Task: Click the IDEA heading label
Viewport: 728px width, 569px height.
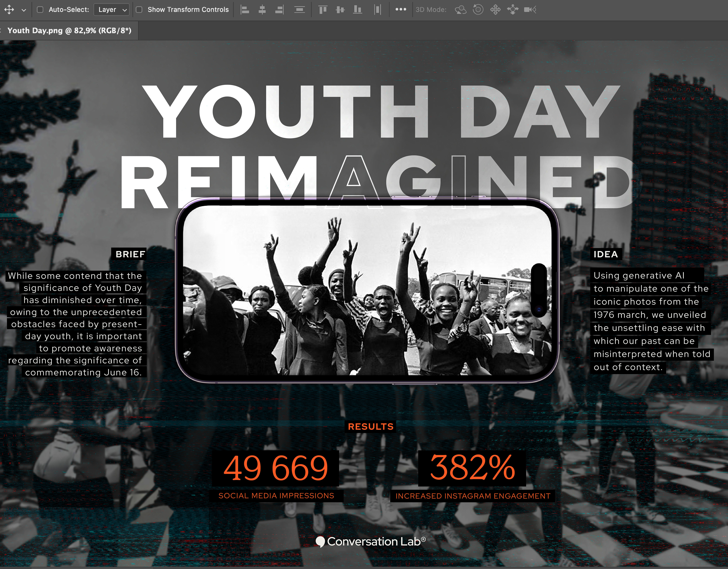Action: [x=606, y=254]
